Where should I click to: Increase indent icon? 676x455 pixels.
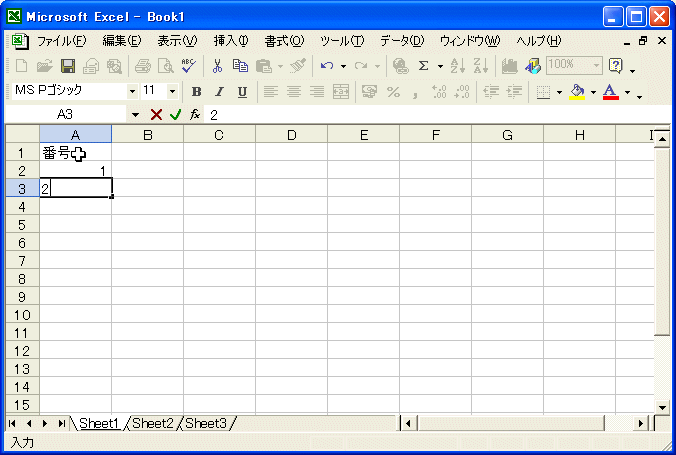pyautogui.click(x=514, y=91)
